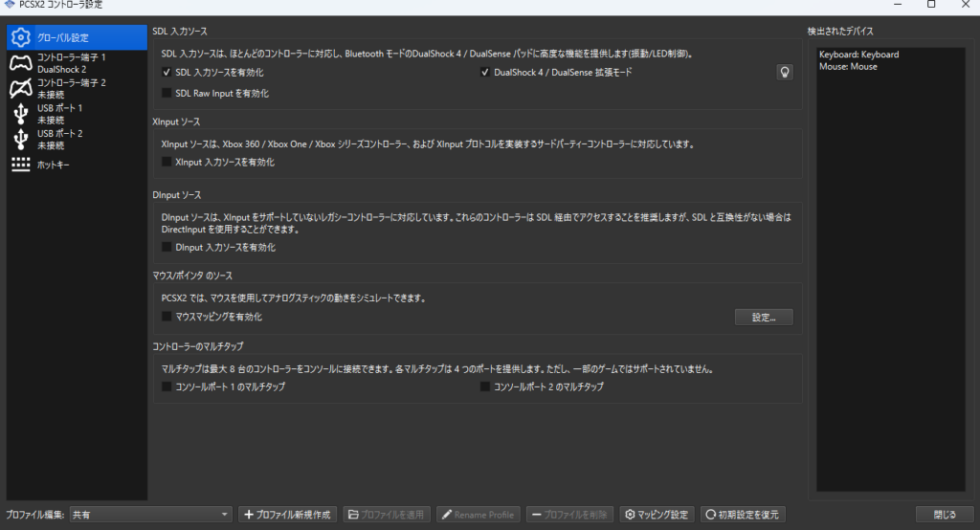The image size is (980, 530).
Task: Select USB ポート 1 USB icon
Action: click(x=21, y=114)
